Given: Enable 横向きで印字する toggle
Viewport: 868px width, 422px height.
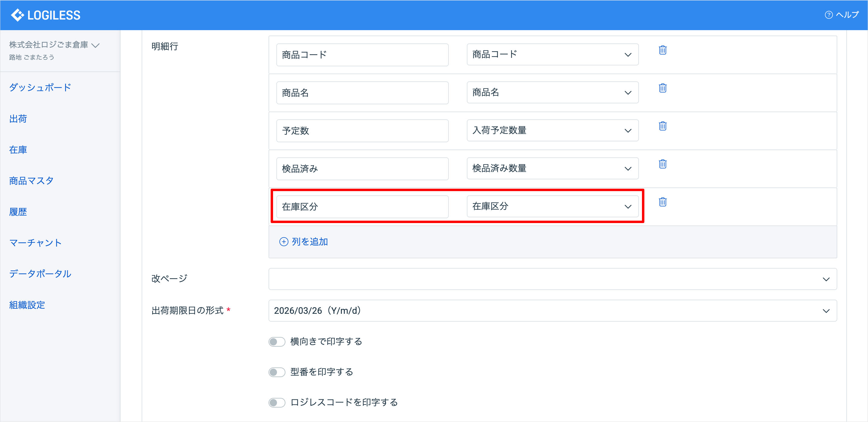Looking at the screenshot, I should 277,342.
